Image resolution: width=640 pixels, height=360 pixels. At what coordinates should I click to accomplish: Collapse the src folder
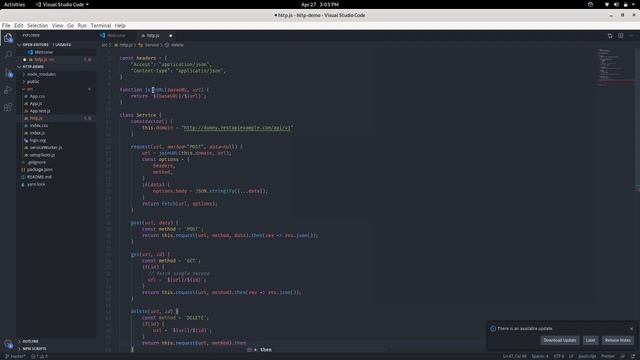click(30, 89)
